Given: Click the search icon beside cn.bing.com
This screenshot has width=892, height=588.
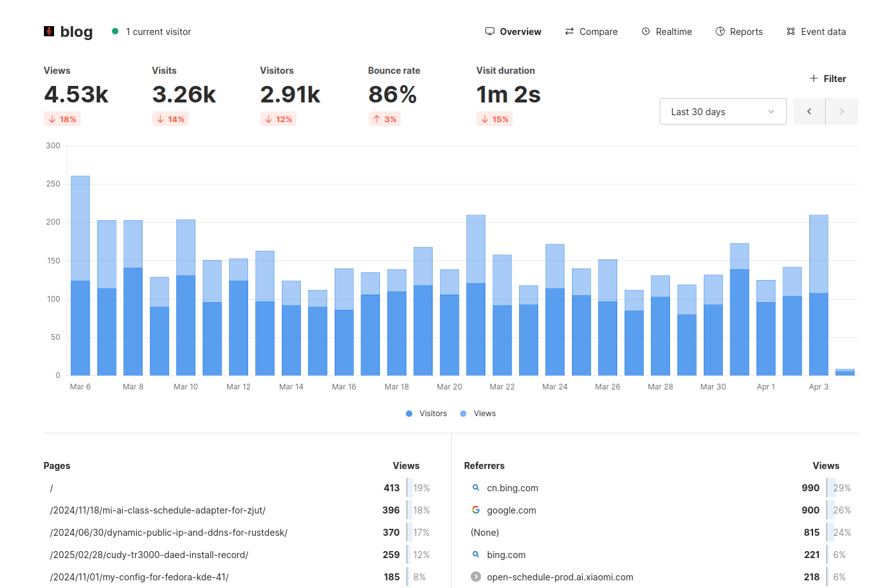Looking at the screenshot, I should click(475, 487).
